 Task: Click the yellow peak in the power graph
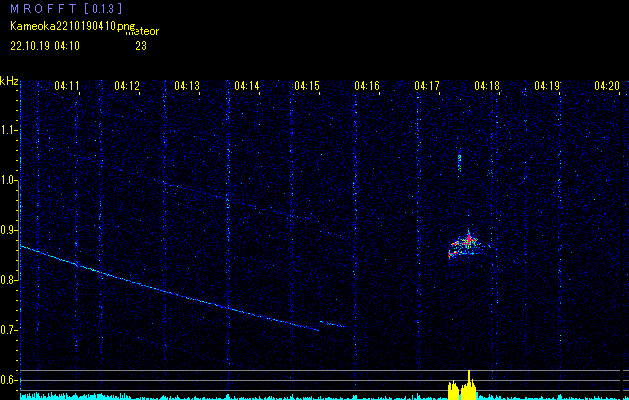[x=462, y=386]
